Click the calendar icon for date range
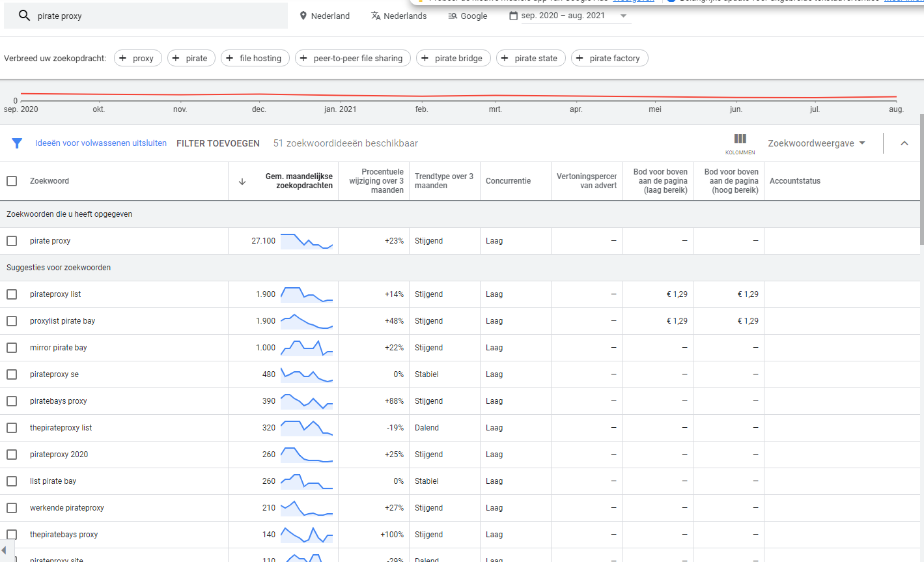924x562 pixels. (513, 16)
